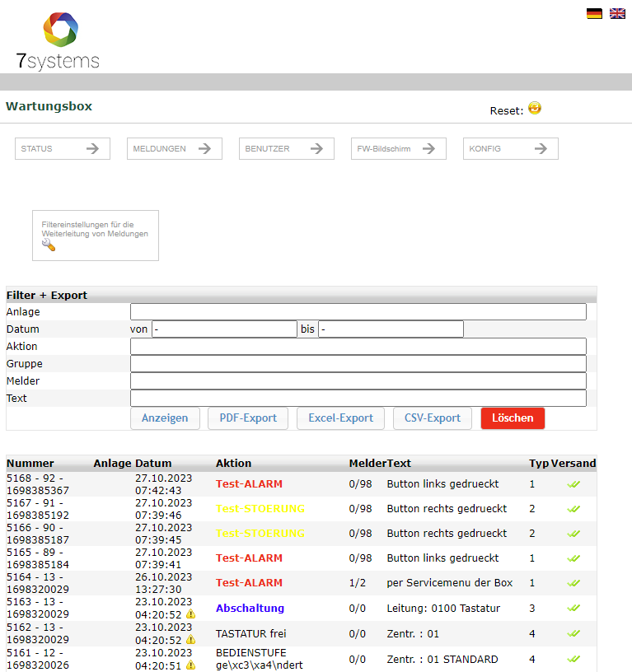Image resolution: width=632 pixels, height=672 pixels.
Task: Select Test-ALARM entry dated 26.10.2023
Action: (249, 583)
